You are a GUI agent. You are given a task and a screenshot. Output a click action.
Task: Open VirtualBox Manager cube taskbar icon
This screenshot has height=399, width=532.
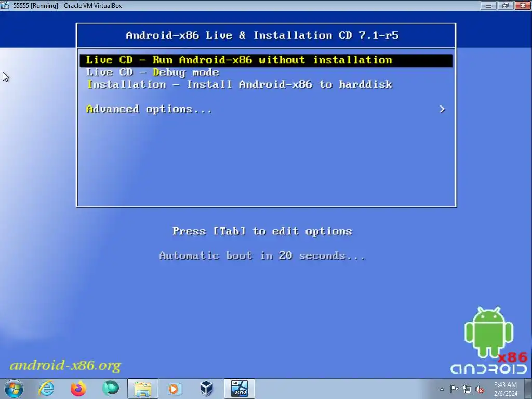[x=206, y=389]
